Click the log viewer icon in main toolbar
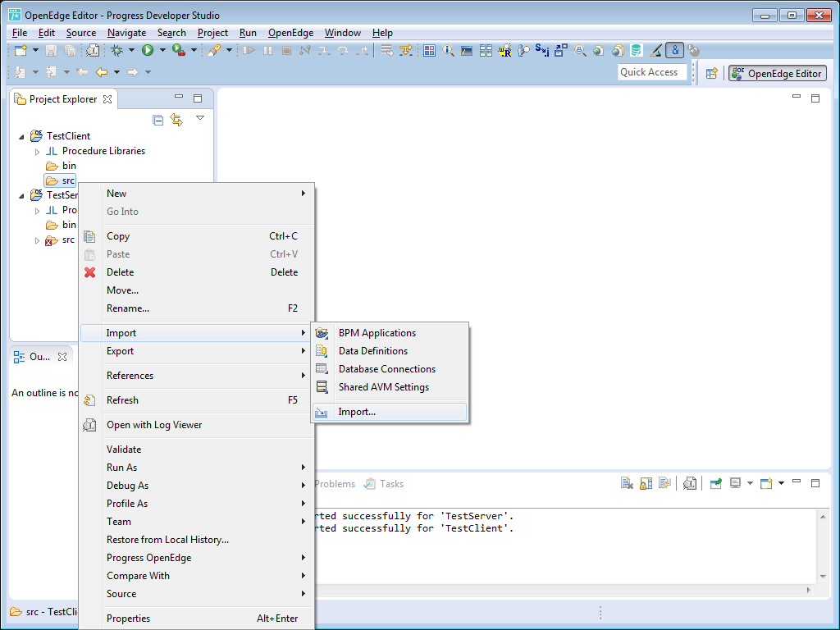 (x=93, y=50)
